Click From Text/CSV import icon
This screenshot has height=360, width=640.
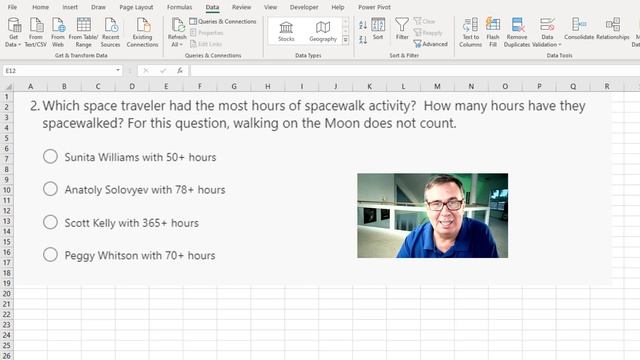pyautogui.click(x=36, y=32)
